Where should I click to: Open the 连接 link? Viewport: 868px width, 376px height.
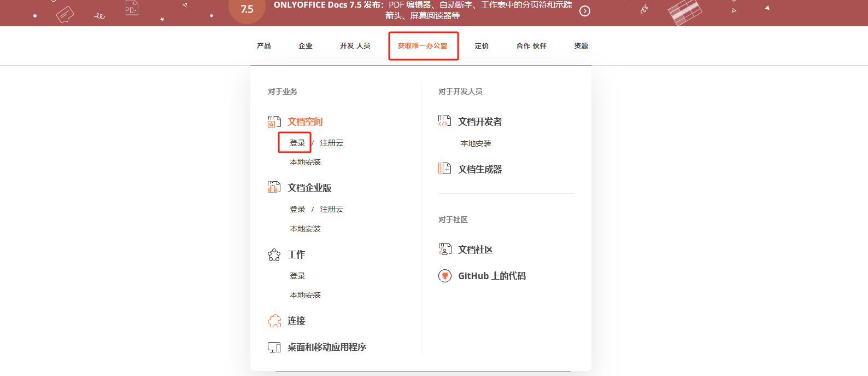click(x=296, y=321)
